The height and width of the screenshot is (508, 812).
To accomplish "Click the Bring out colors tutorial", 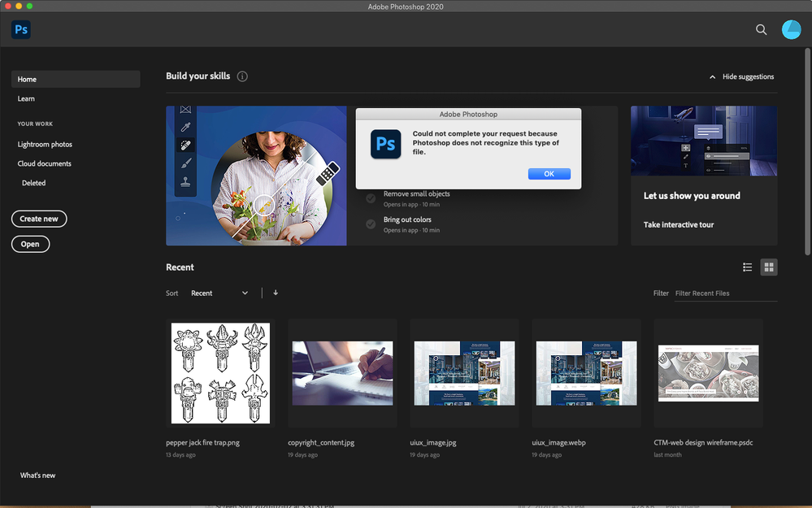I will [407, 219].
